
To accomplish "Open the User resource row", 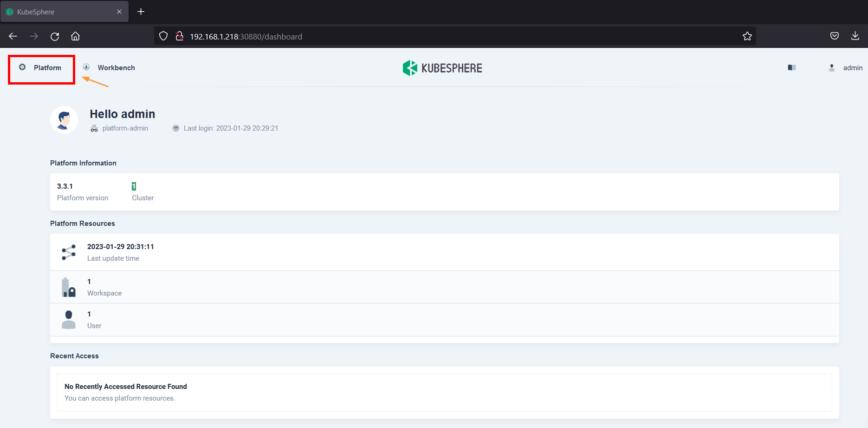I will click(x=445, y=320).
